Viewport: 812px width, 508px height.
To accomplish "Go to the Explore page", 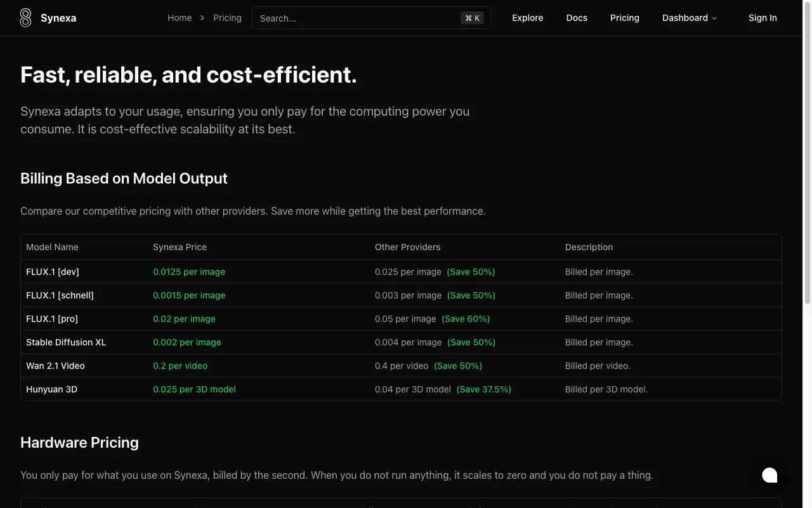I will tap(528, 18).
